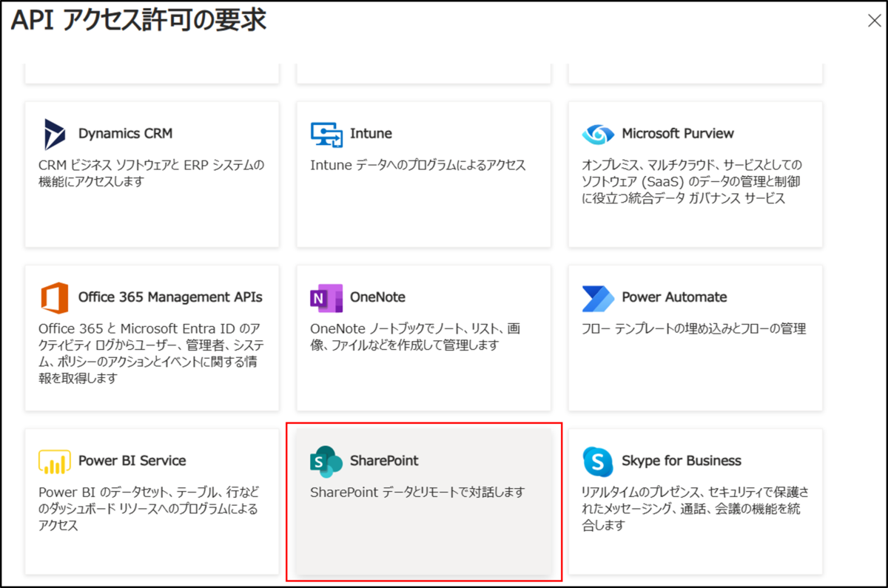Click the Intune monitor icon
This screenshot has height=588, width=888.
[x=327, y=133]
